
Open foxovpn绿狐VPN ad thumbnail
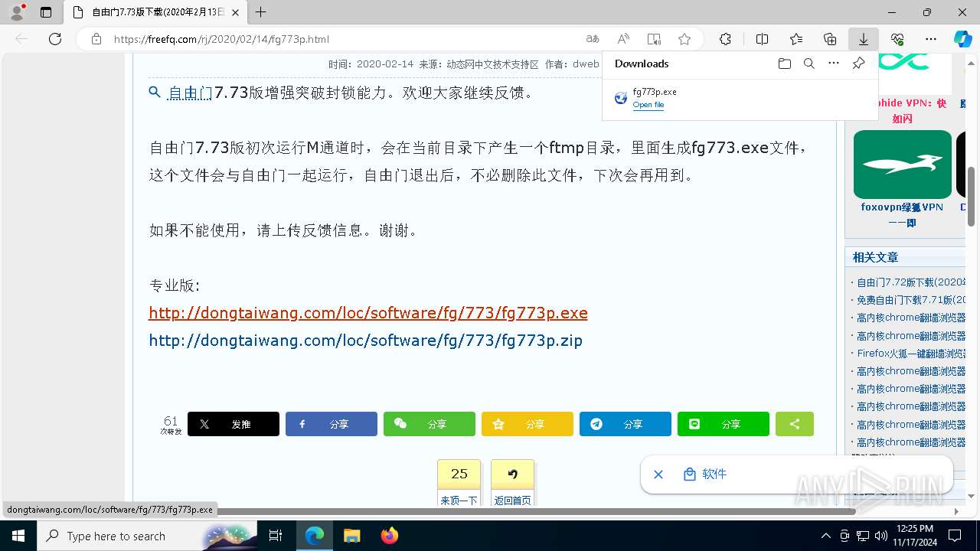click(x=903, y=165)
